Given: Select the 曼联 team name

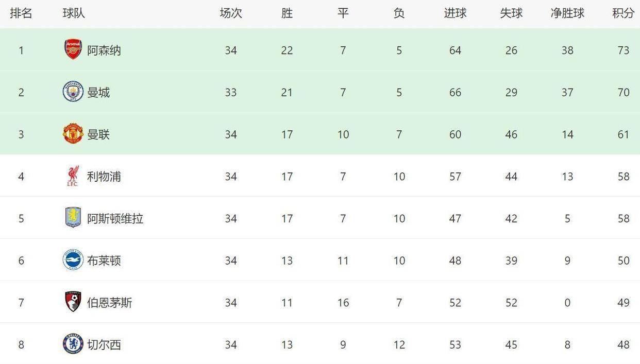Looking at the screenshot, I should point(98,135).
